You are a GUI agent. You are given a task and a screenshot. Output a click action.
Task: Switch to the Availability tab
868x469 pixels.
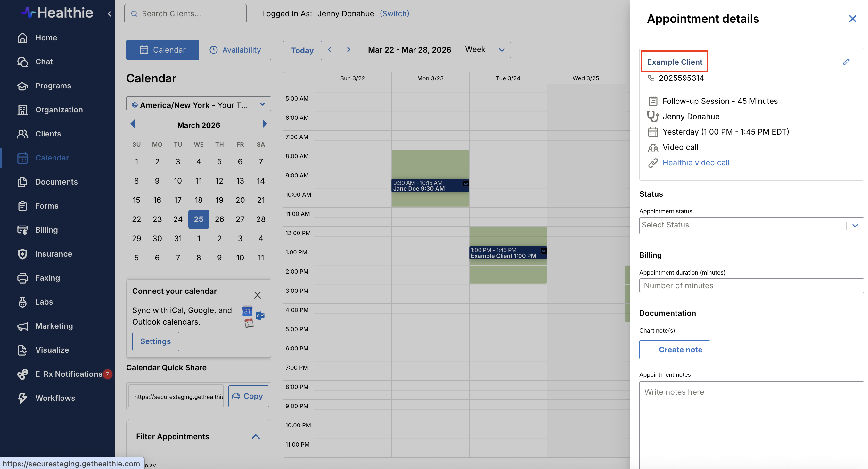click(x=235, y=50)
